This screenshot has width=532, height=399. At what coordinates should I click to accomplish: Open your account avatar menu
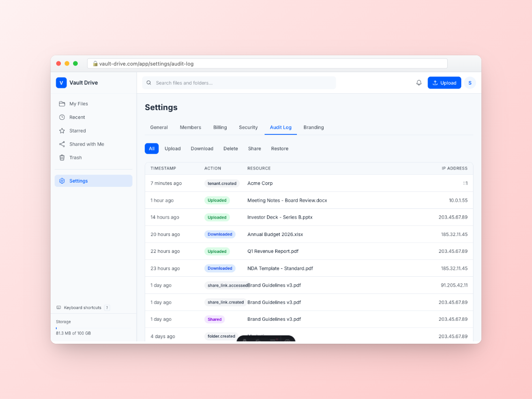tap(470, 82)
